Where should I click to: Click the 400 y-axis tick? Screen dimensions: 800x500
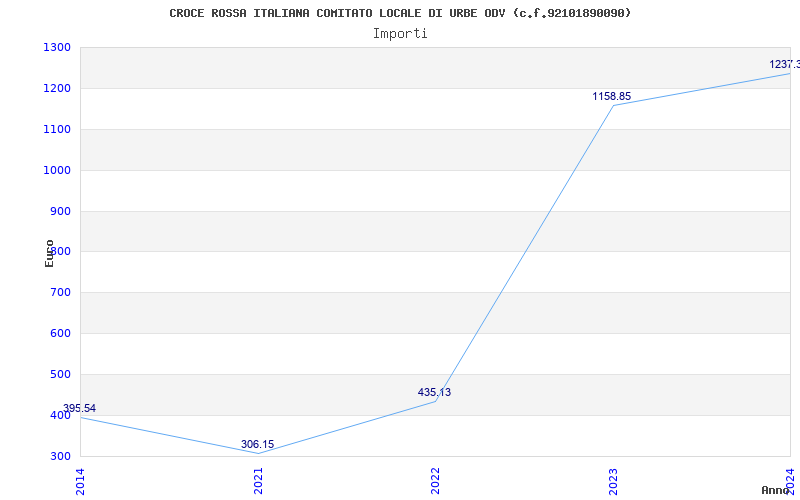pyautogui.click(x=61, y=415)
